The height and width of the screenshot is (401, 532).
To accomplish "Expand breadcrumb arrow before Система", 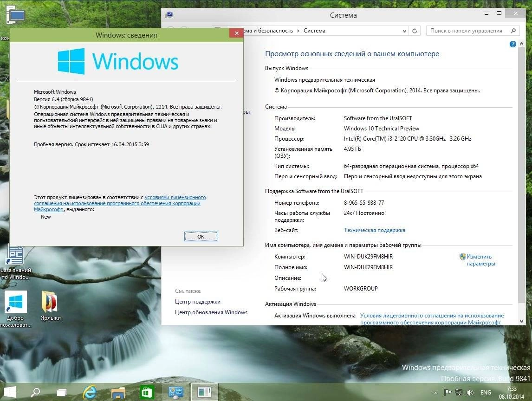I will click(x=298, y=31).
